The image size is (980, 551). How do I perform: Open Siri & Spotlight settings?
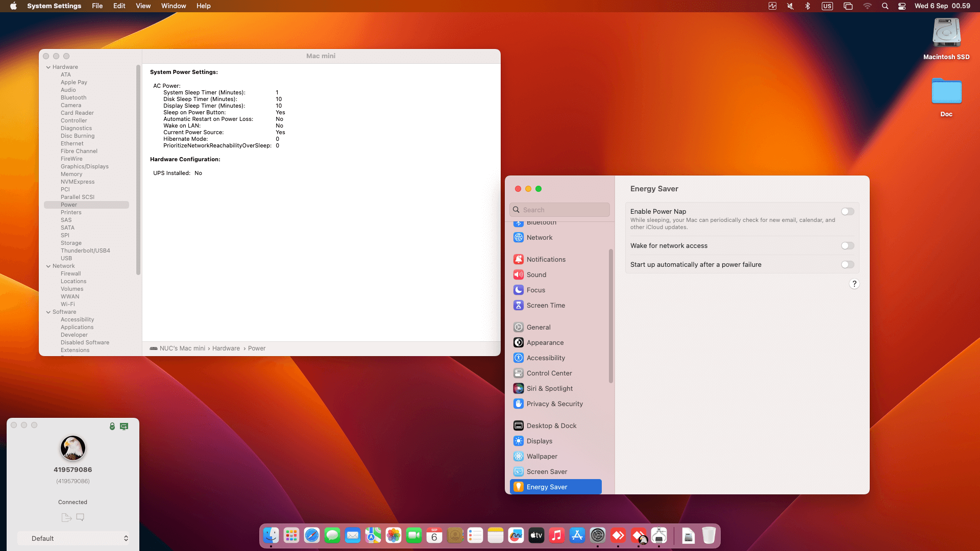pos(549,388)
